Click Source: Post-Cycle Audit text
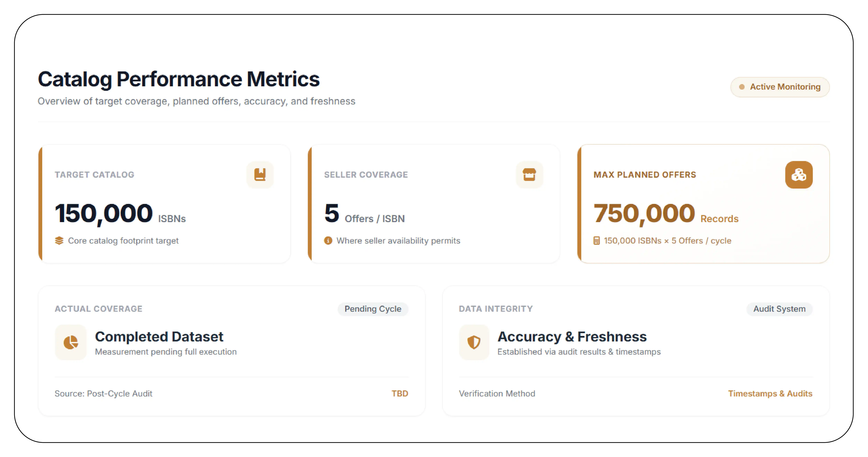The height and width of the screenshot is (457, 868). click(103, 393)
